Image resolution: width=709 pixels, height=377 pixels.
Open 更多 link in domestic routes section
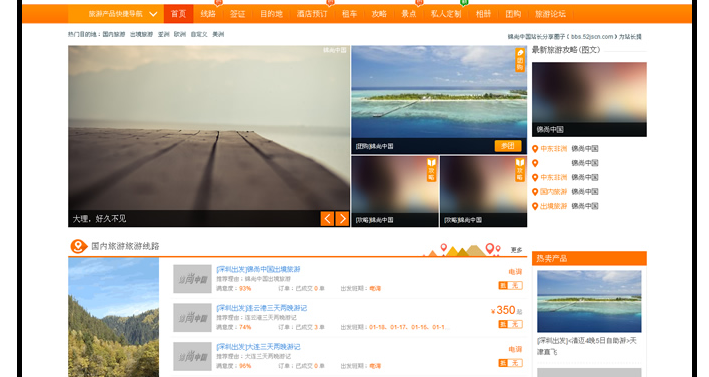(x=516, y=250)
